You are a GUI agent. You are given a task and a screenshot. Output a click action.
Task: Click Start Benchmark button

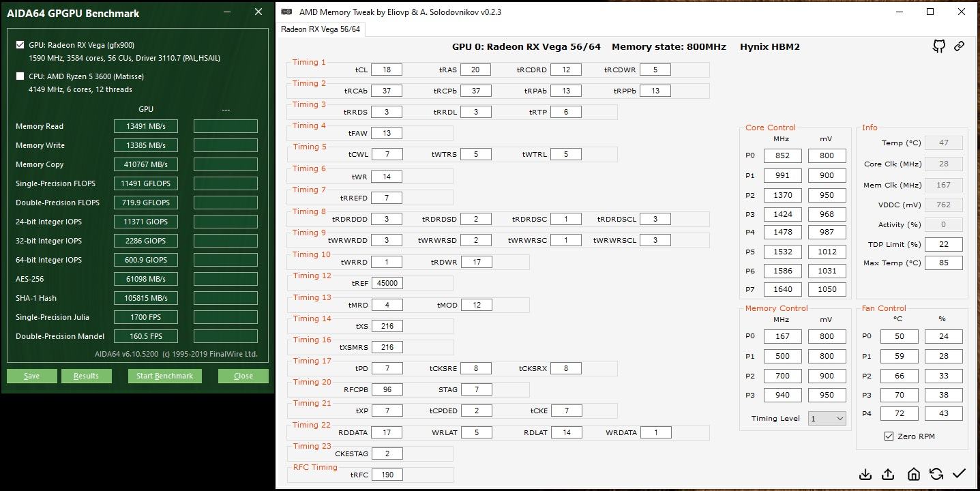point(164,376)
